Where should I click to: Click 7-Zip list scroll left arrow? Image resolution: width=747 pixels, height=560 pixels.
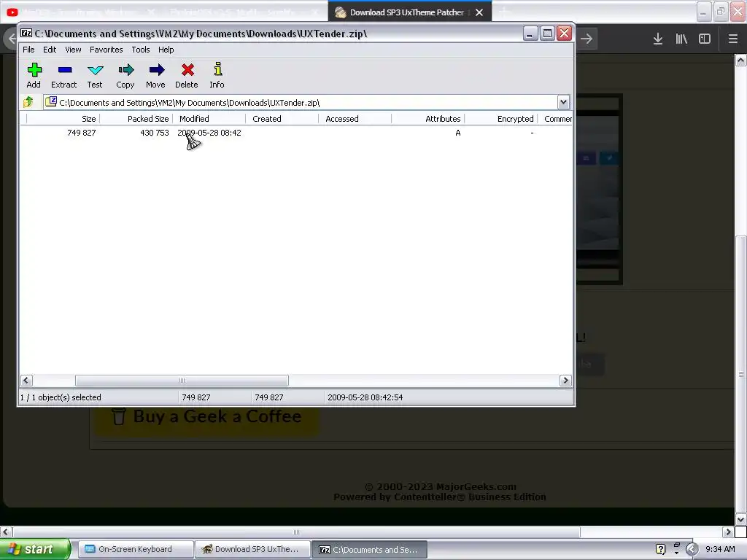pyautogui.click(x=26, y=381)
